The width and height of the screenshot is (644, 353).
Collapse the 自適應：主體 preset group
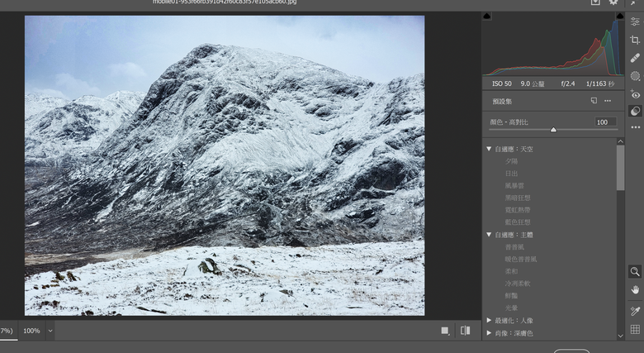(489, 235)
